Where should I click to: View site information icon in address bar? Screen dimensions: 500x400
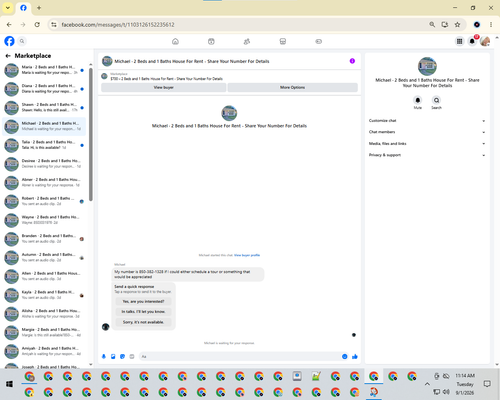(x=54, y=25)
